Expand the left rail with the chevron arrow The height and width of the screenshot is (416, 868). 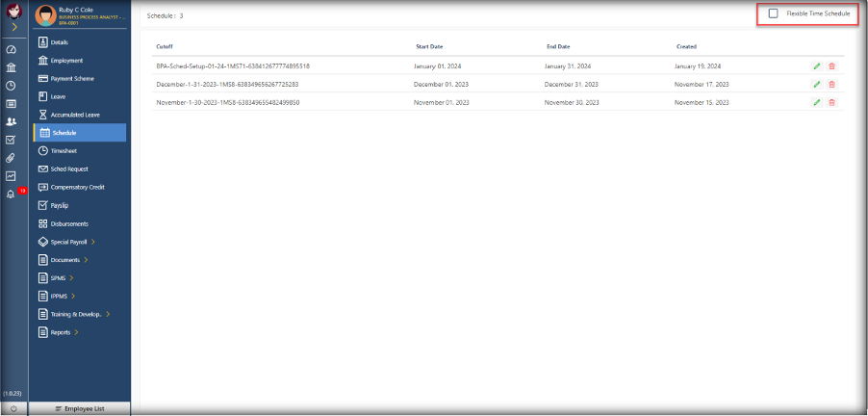(x=13, y=26)
